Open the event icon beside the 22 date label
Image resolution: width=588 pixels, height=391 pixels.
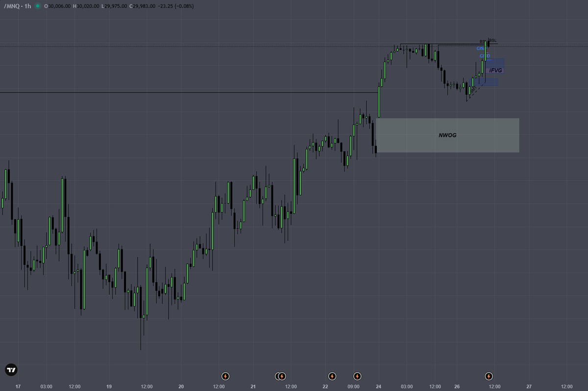332,376
